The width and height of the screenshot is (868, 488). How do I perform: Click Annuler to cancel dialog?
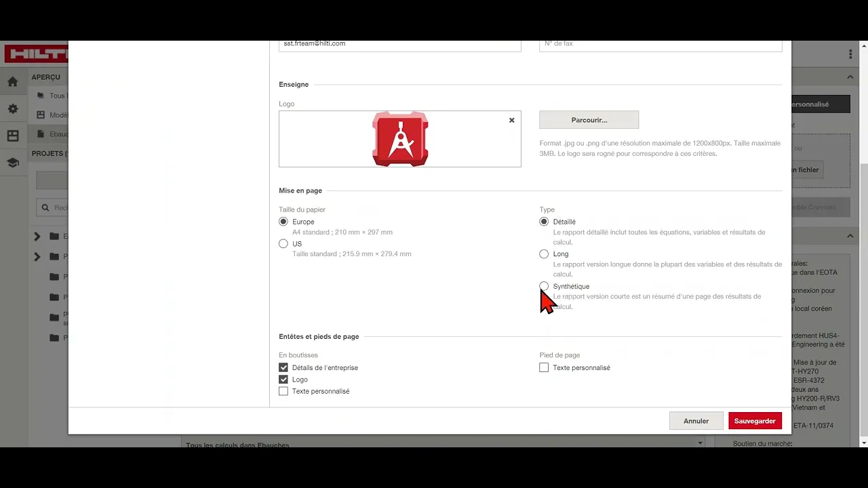tap(696, 421)
